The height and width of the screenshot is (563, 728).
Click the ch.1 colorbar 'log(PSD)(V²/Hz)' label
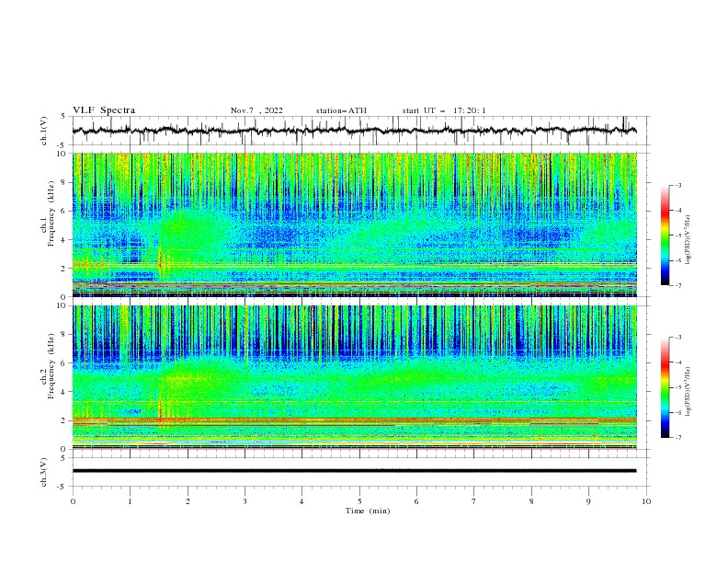(x=688, y=240)
